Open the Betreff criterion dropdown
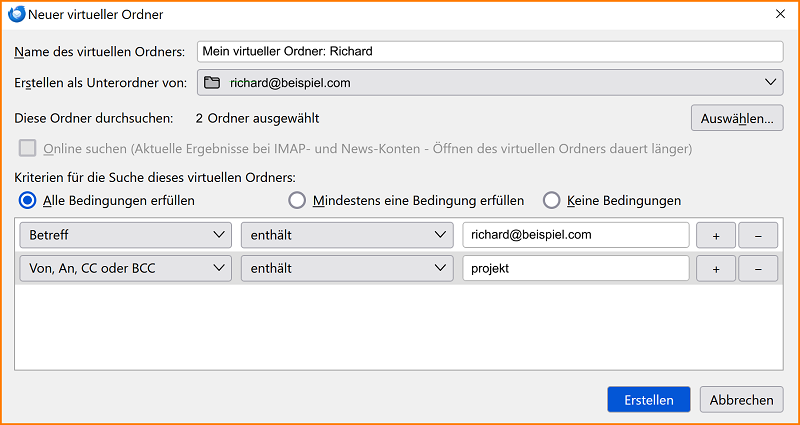The width and height of the screenshot is (800, 425). (126, 235)
